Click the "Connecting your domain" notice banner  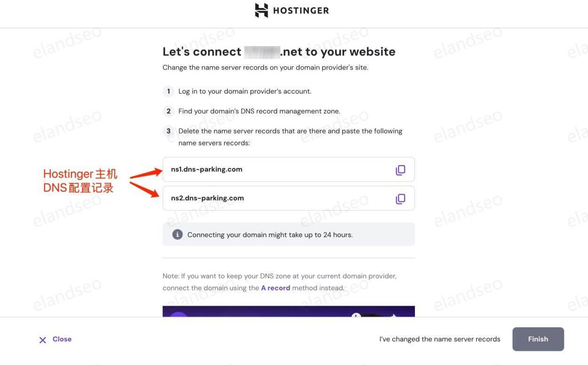288,234
